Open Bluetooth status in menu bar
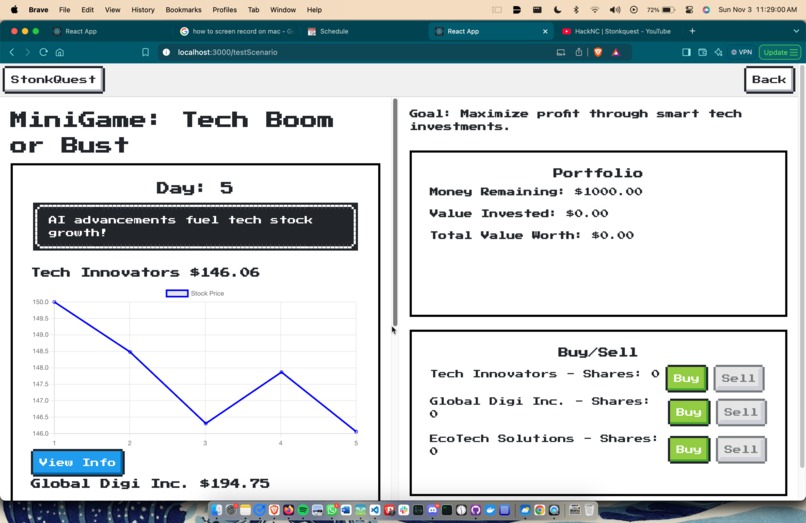 tap(576, 10)
